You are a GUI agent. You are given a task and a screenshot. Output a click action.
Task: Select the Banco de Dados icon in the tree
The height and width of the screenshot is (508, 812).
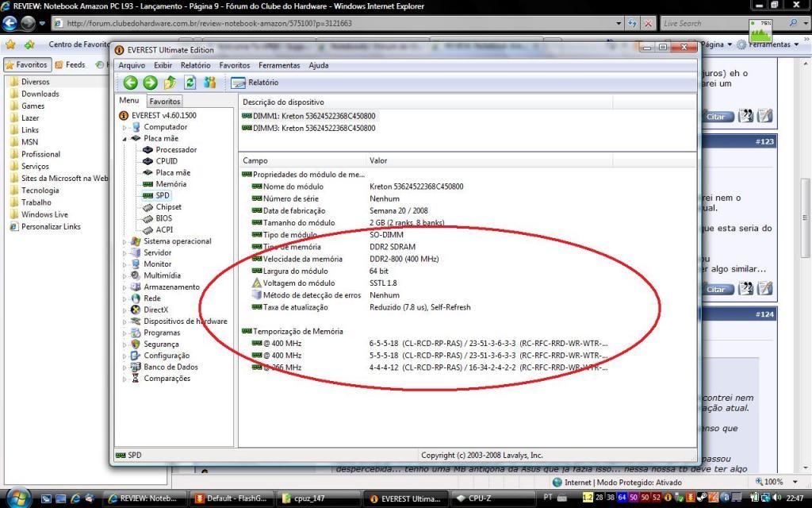click(x=136, y=367)
